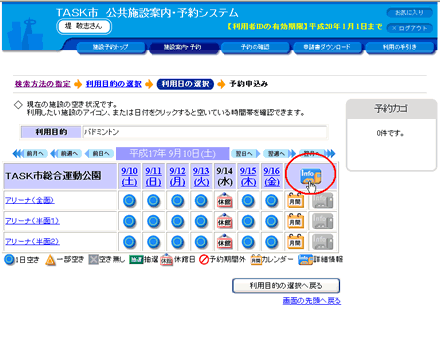The height and width of the screenshot is (360, 440).
Task: Click ログアウト button in the header
Action: click(410, 28)
